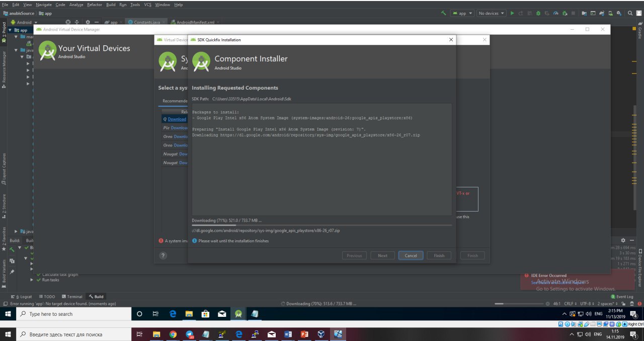The image size is (644, 341).
Task: Click the status bar Downloading progress indicator
Action: click(318, 304)
